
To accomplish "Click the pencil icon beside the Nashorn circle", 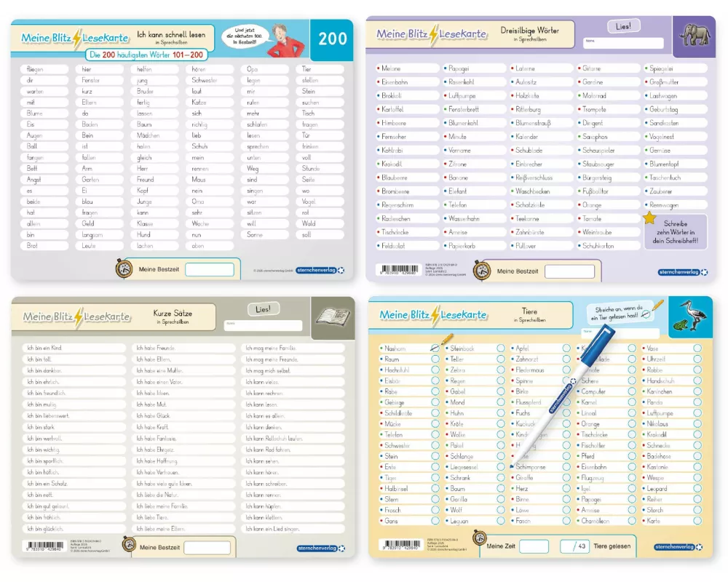I will [446, 338].
